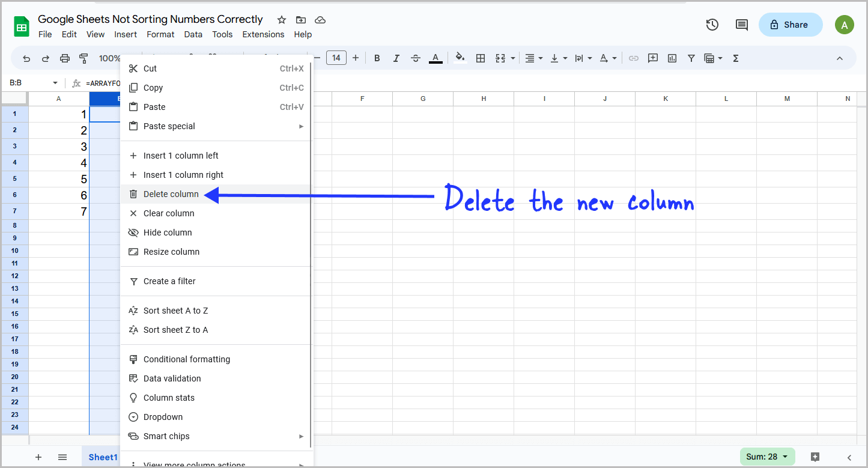The image size is (868, 468).
Task: Select Clear column option
Action: coord(216,213)
